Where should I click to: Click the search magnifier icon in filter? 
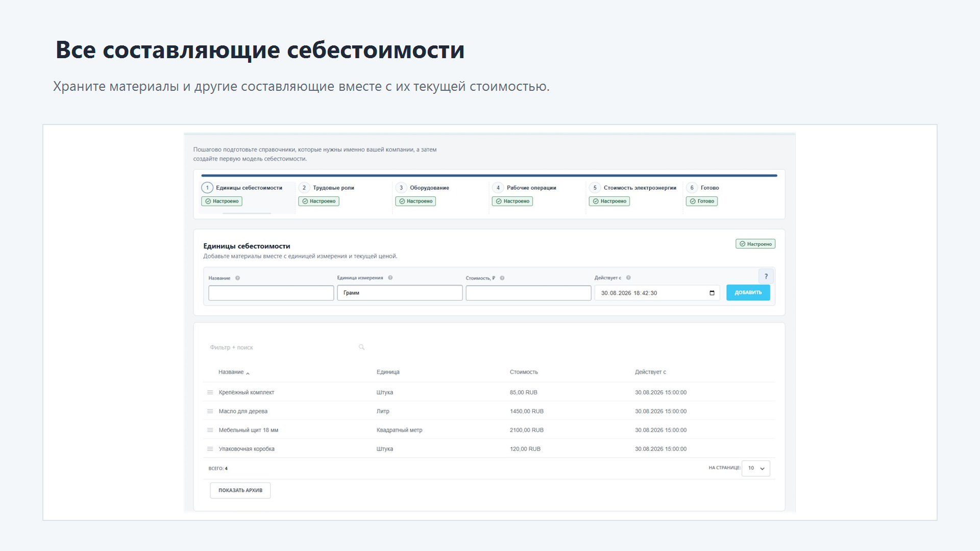[361, 347]
